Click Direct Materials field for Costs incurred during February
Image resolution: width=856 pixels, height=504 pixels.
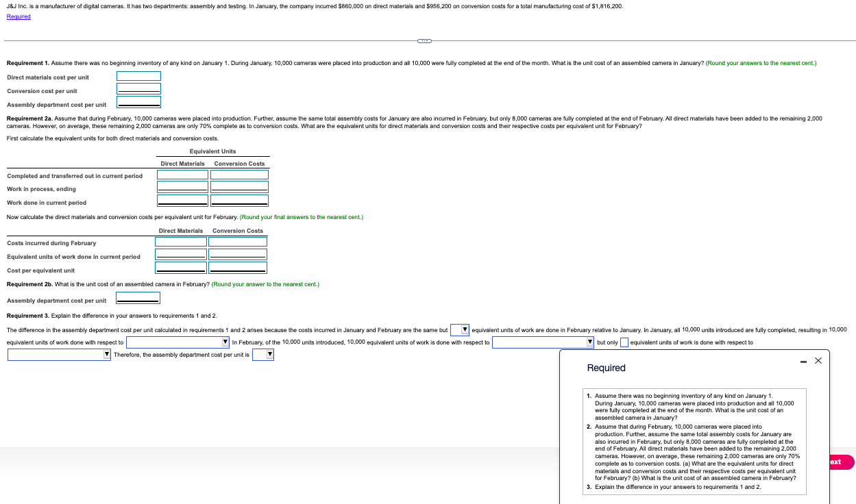[x=181, y=242]
